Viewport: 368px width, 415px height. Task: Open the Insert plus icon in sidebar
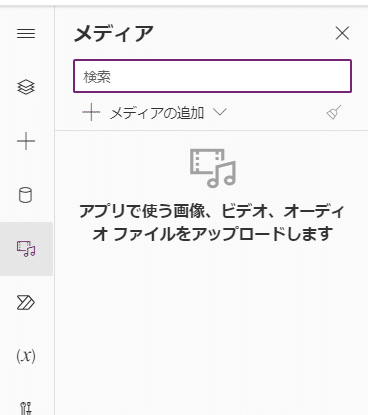pos(26,141)
